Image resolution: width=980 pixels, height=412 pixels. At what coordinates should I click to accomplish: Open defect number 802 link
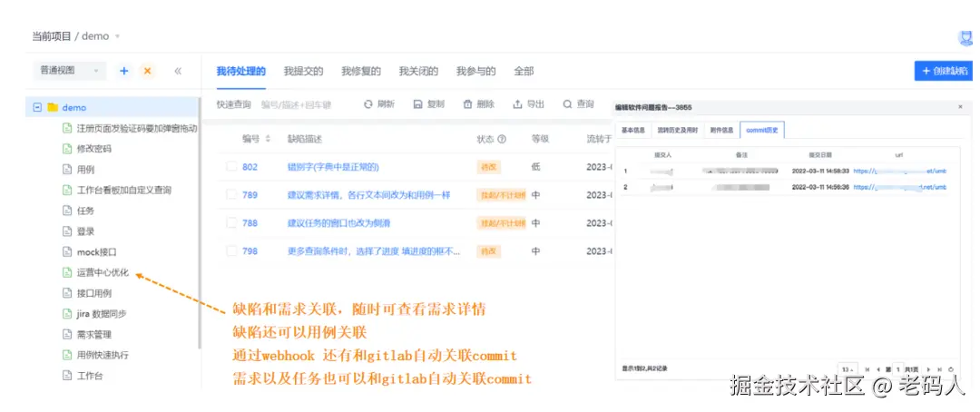click(x=250, y=167)
